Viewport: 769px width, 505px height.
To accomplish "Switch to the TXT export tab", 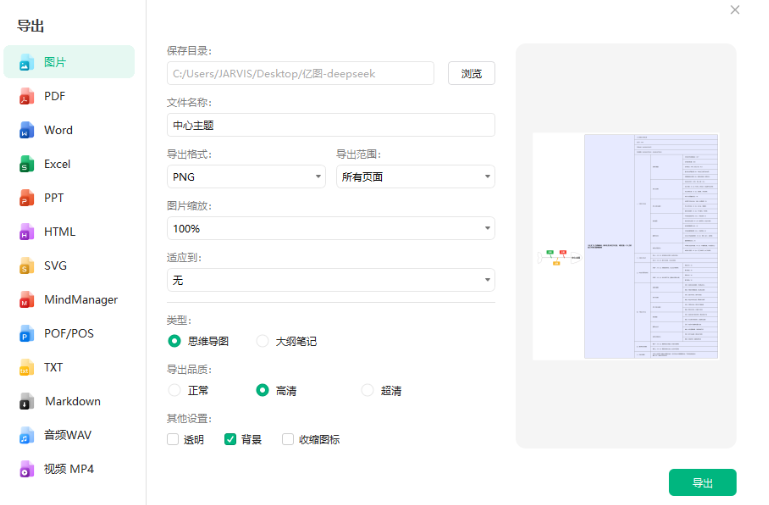I will [x=53, y=367].
